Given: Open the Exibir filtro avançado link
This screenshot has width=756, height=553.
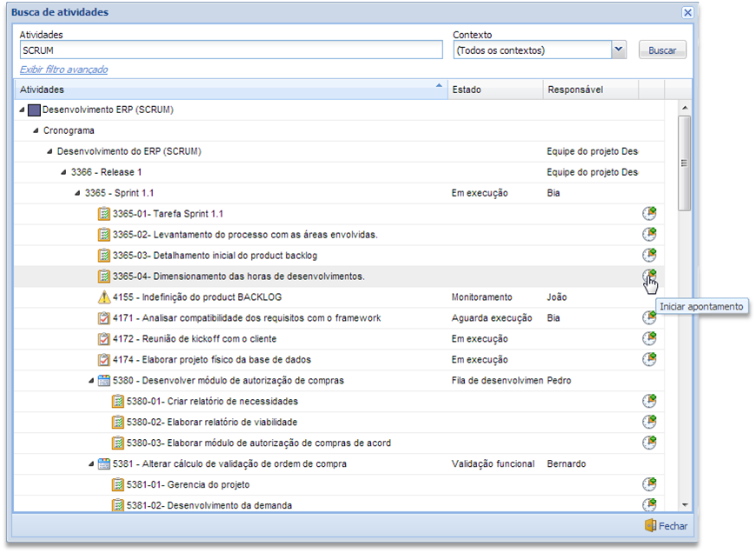Looking at the screenshot, I should [63, 70].
